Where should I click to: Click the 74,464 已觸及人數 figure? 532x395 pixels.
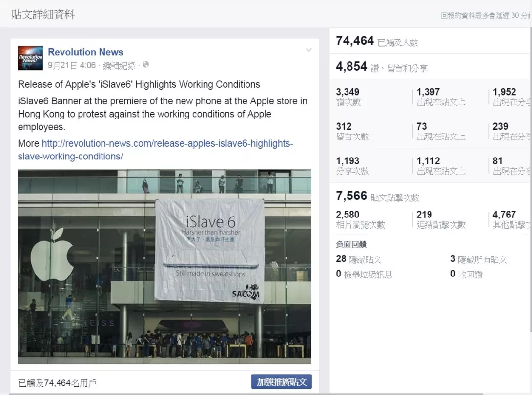point(377,41)
